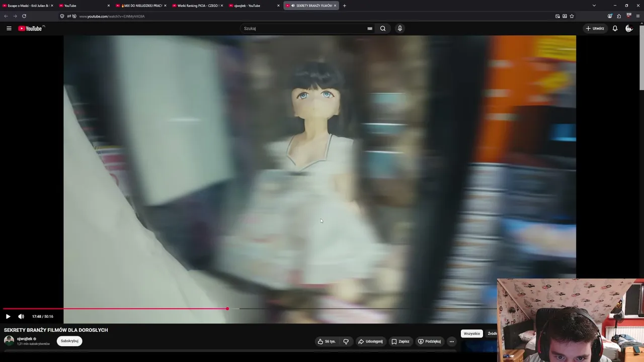The image size is (644, 362).
Task: Click the Utwórz create button
Action: [x=595, y=29]
